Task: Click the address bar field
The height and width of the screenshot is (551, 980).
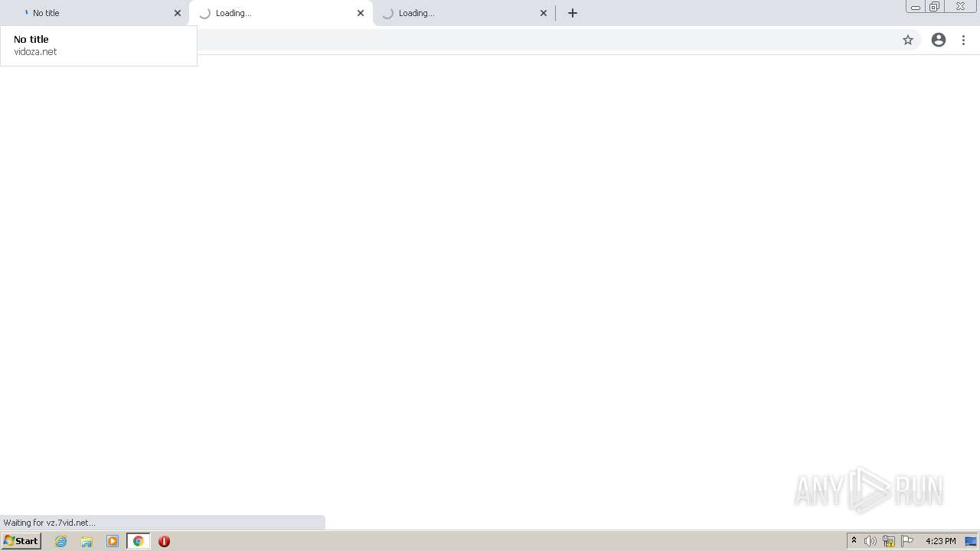Action: tap(547, 40)
